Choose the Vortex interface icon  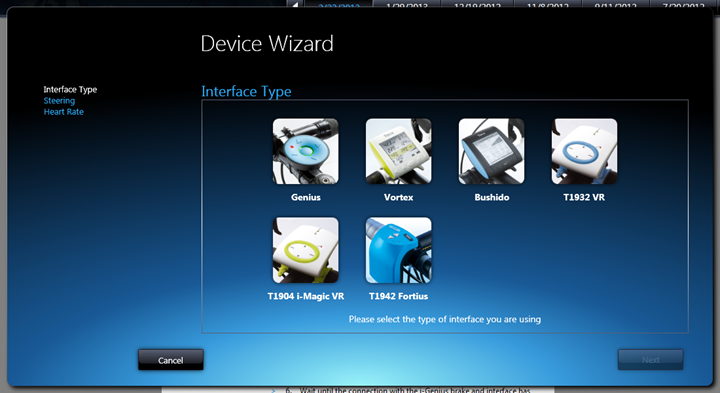coord(399,152)
